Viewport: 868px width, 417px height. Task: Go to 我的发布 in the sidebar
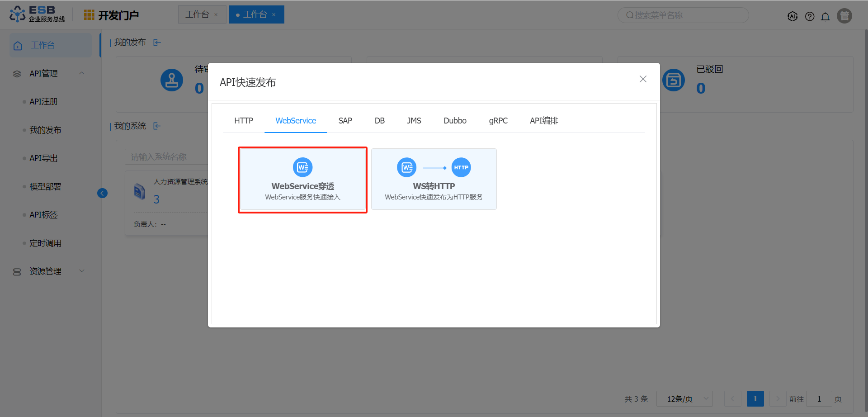click(45, 130)
